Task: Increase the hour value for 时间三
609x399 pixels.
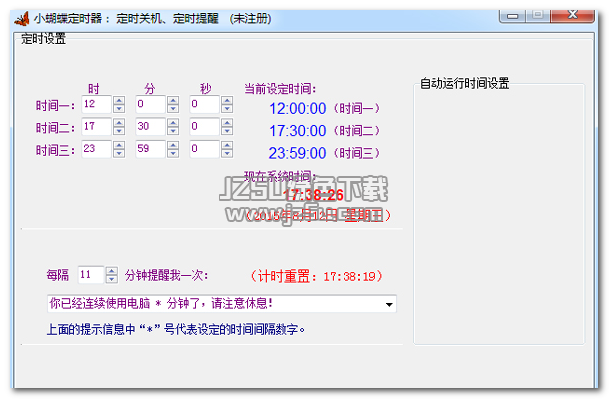Action: pyautogui.click(x=119, y=145)
